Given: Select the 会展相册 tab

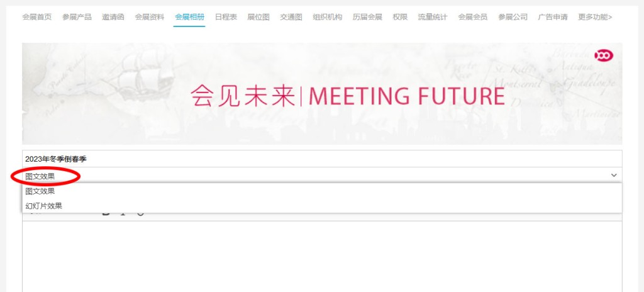Looking at the screenshot, I should click(189, 17).
